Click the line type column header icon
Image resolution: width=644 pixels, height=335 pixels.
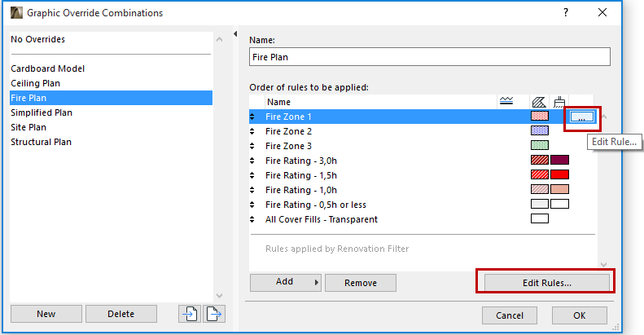(x=506, y=101)
